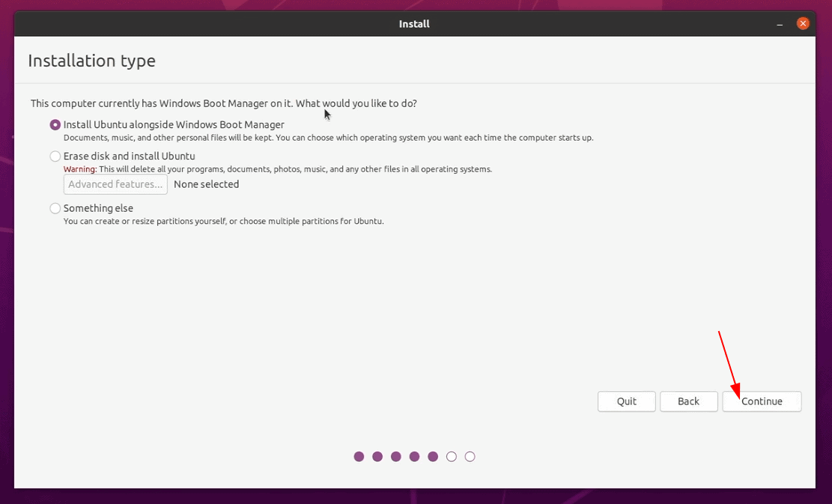Select Install Ubuntu alongside Windows Boot Manager
Viewport: 832px width, 504px height.
coord(55,124)
